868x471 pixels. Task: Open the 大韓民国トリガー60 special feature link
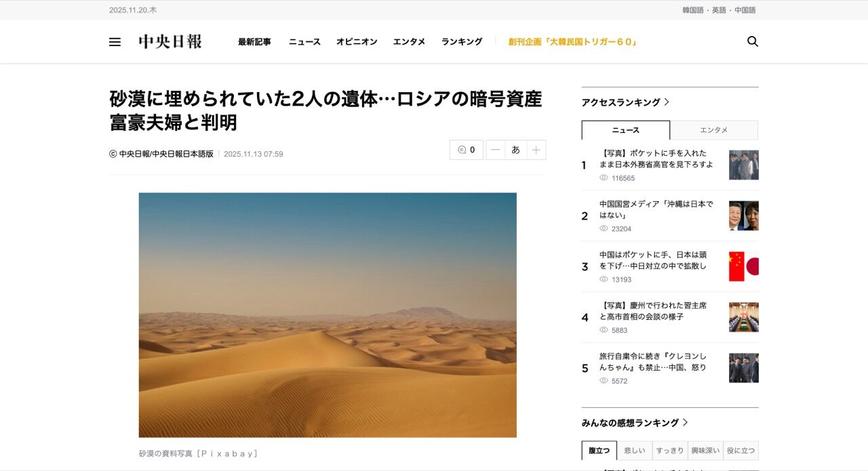(x=572, y=42)
